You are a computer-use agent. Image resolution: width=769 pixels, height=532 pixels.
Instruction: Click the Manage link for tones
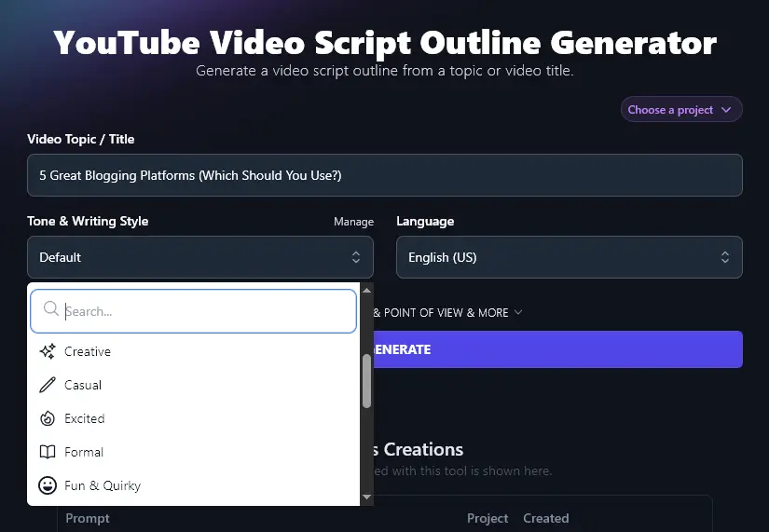coord(353,222)
